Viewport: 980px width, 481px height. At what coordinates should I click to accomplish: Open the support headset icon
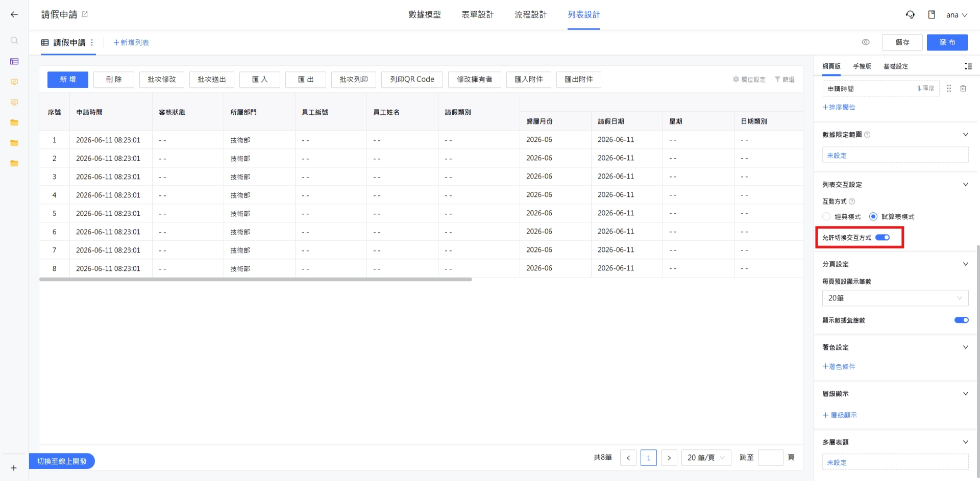point(910,15)
